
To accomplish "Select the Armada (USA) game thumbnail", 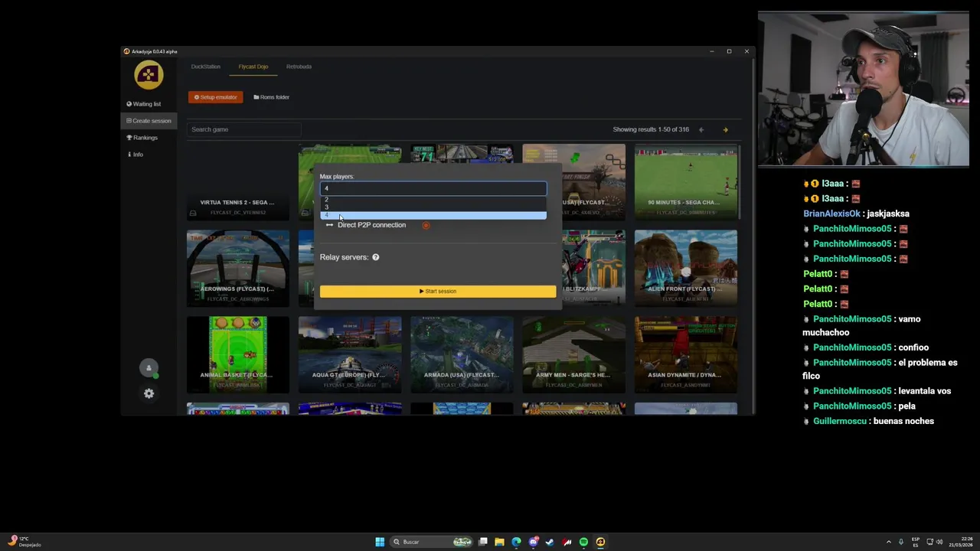I will click(x=462, y=354).
